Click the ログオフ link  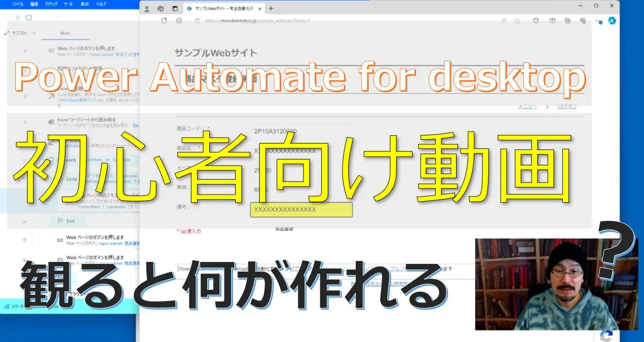pos(567,106)
